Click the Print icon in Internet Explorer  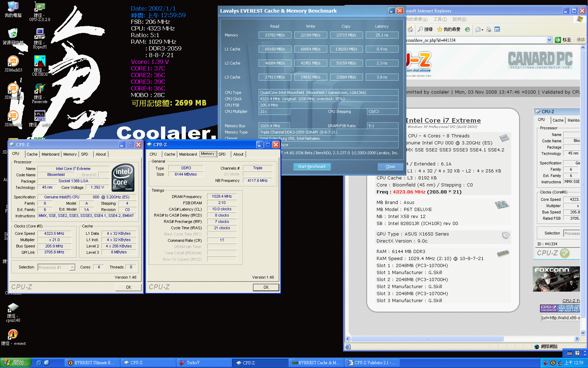[x=489, y=29]
